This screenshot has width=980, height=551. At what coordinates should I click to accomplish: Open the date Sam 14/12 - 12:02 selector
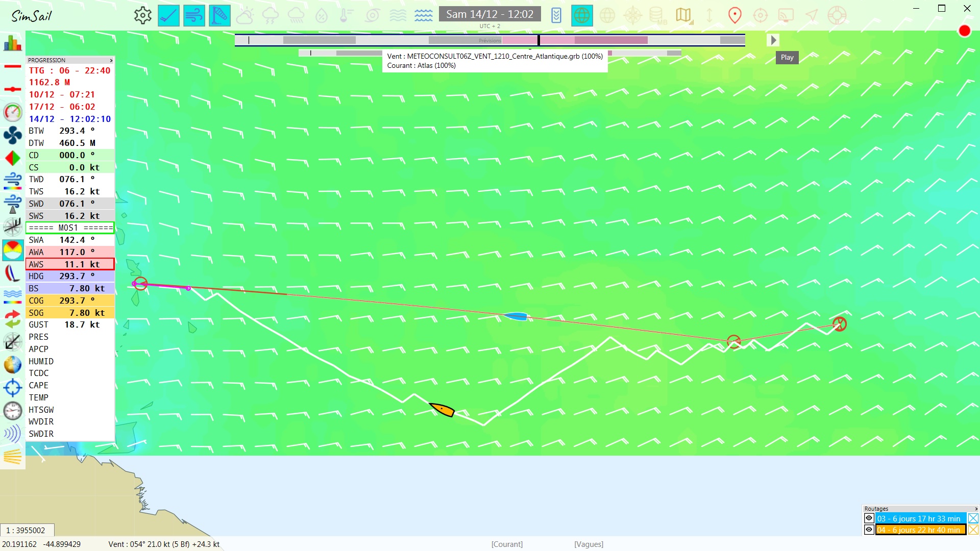pyautogui.click(x=489, y=14)
